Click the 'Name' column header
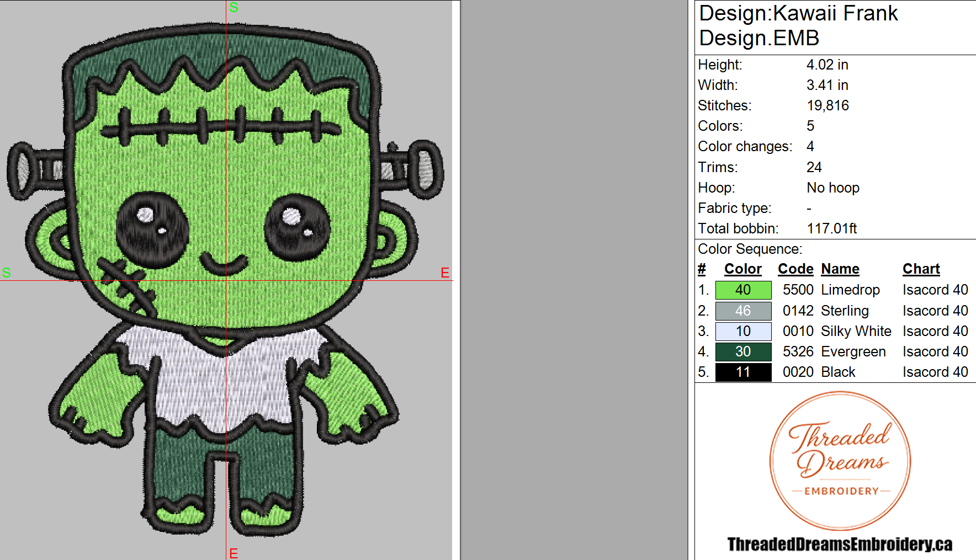 840,269
